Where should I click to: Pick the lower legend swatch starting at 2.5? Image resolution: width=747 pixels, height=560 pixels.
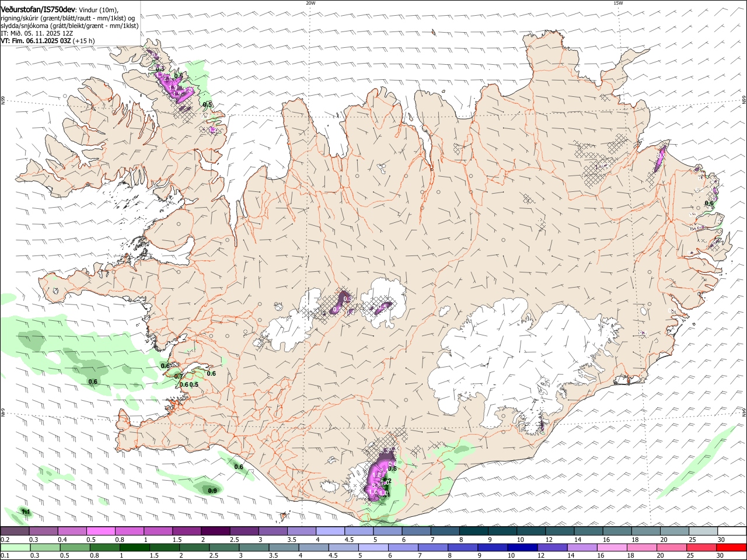click(224, 547)
